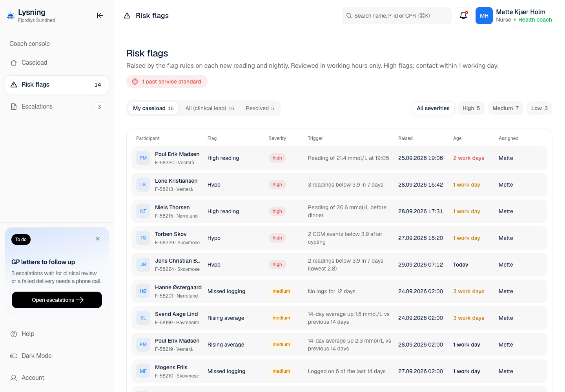Open the Help page
Image resolution: width=565 pixels, height=392 pixels.
[57, 334]
